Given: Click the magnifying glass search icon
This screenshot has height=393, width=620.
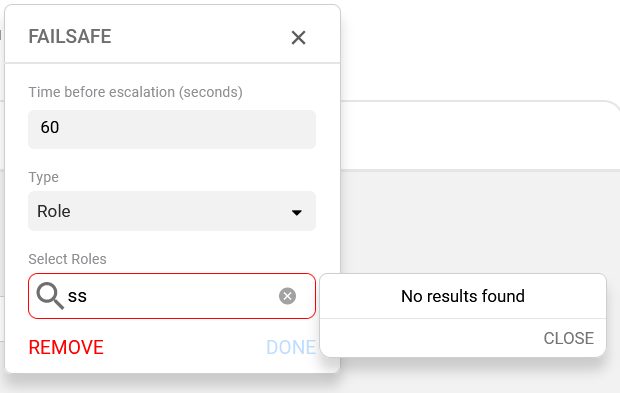Looking at the screenshot, I should tap(50, 296).
